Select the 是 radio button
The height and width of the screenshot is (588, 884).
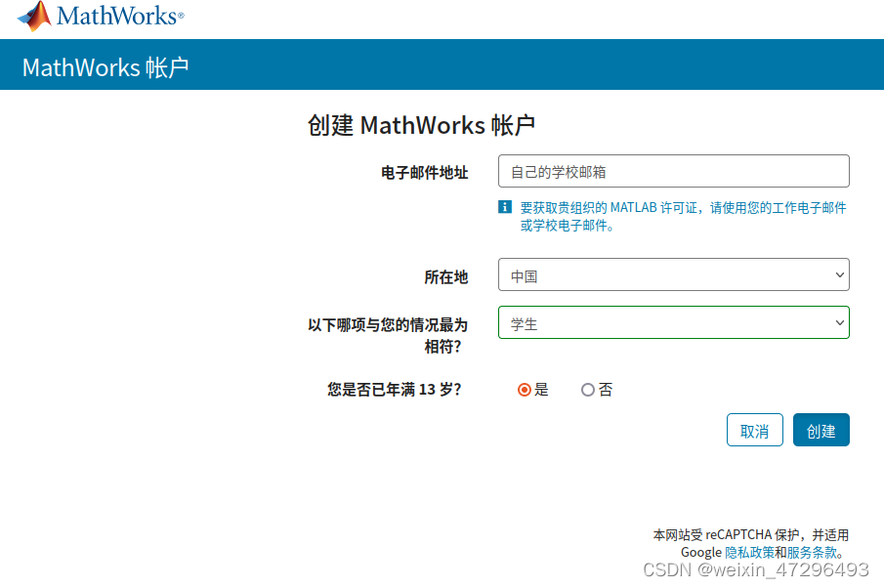tap(525, 389)
